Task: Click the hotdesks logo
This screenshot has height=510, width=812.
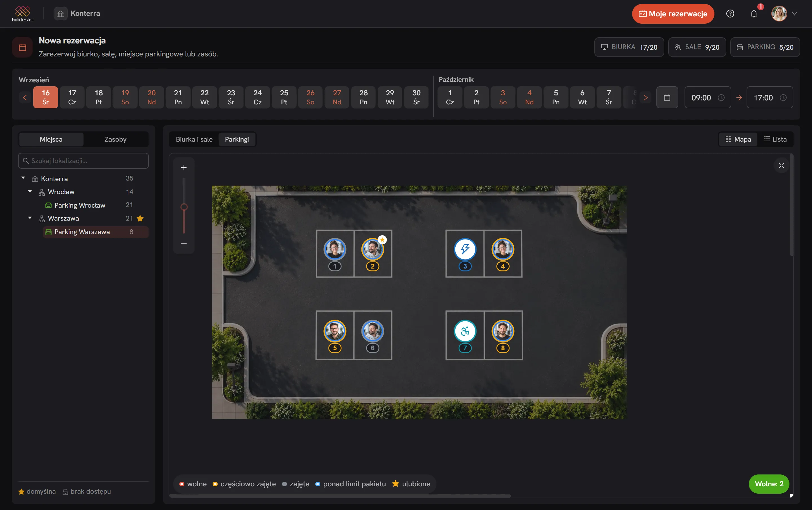Action: (x=23, y=14)
